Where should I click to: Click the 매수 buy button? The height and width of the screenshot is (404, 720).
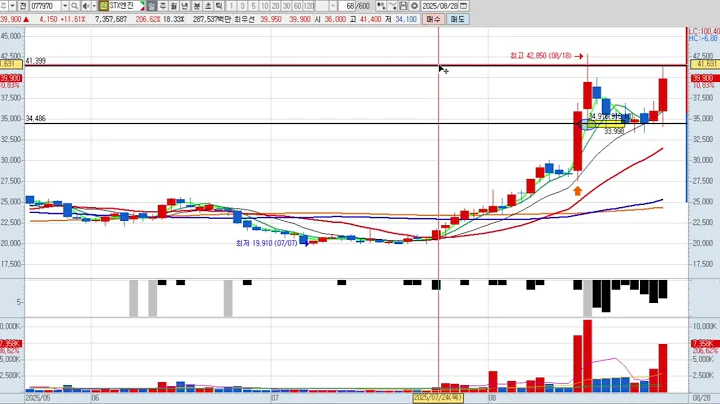pyautogui.click(x=433, y=19)
